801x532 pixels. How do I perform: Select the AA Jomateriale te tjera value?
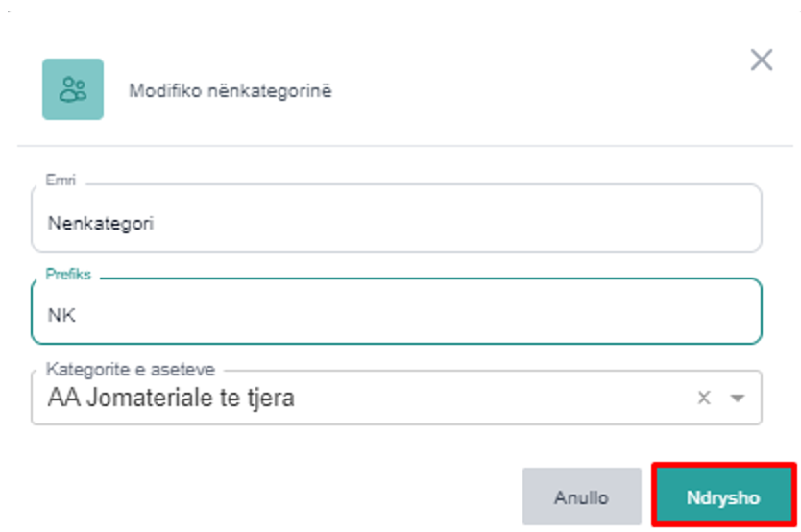(170, 398)
